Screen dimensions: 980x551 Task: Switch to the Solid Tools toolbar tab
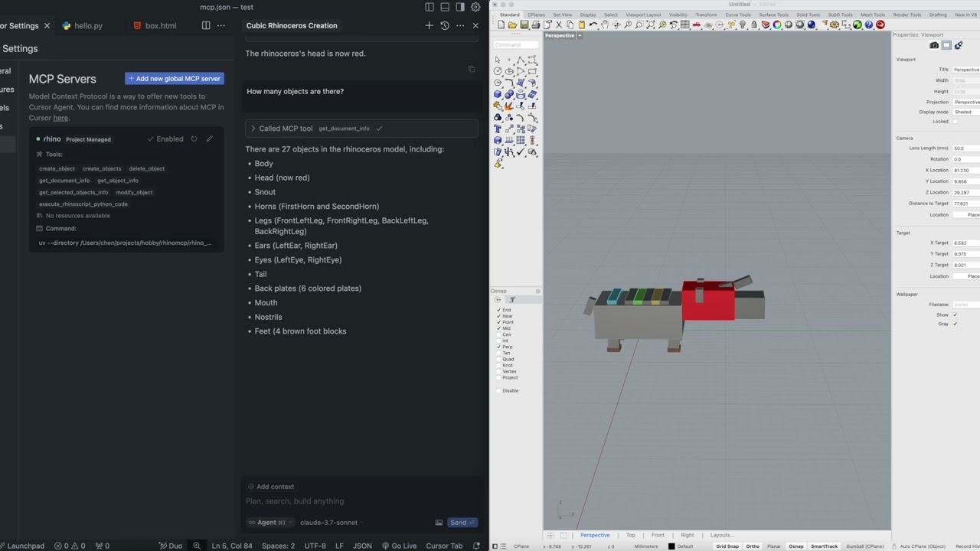point(807,15)
